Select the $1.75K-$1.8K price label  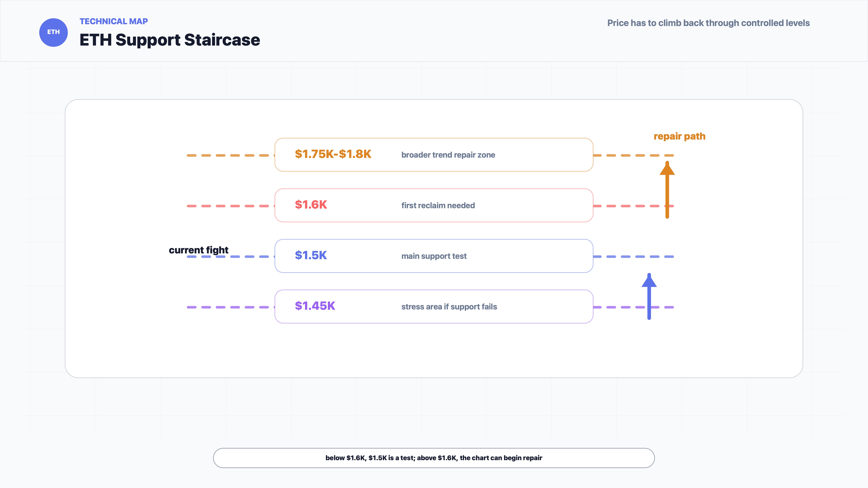(333, 154)
